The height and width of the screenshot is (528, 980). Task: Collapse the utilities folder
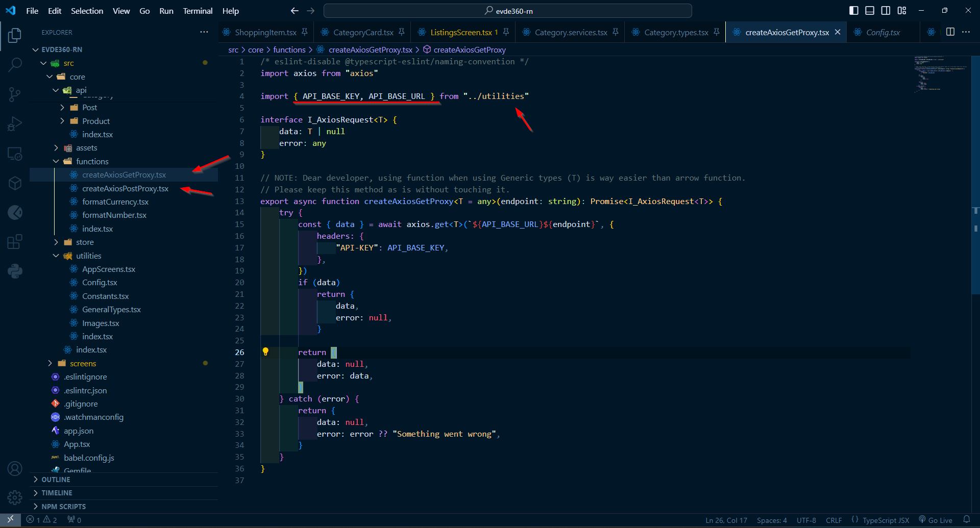point(88,256)
